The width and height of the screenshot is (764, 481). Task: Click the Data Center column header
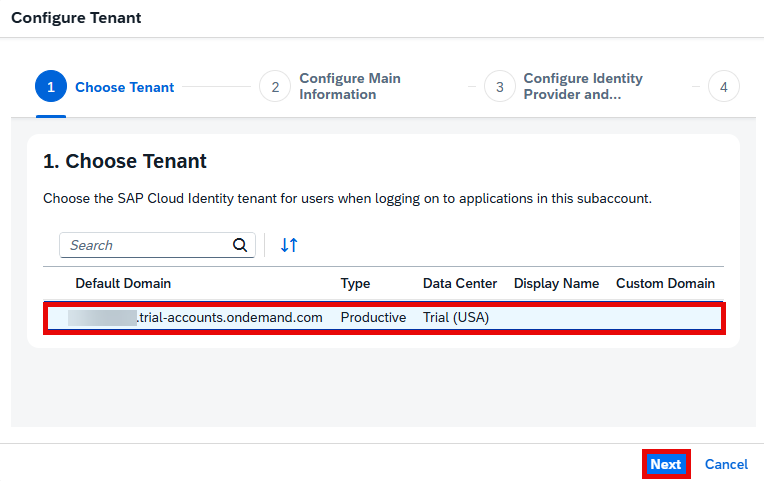pos(460,284)
